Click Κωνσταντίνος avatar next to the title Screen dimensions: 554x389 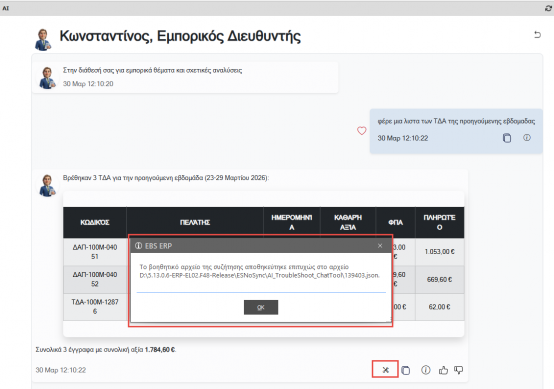(x=43, y=40)
